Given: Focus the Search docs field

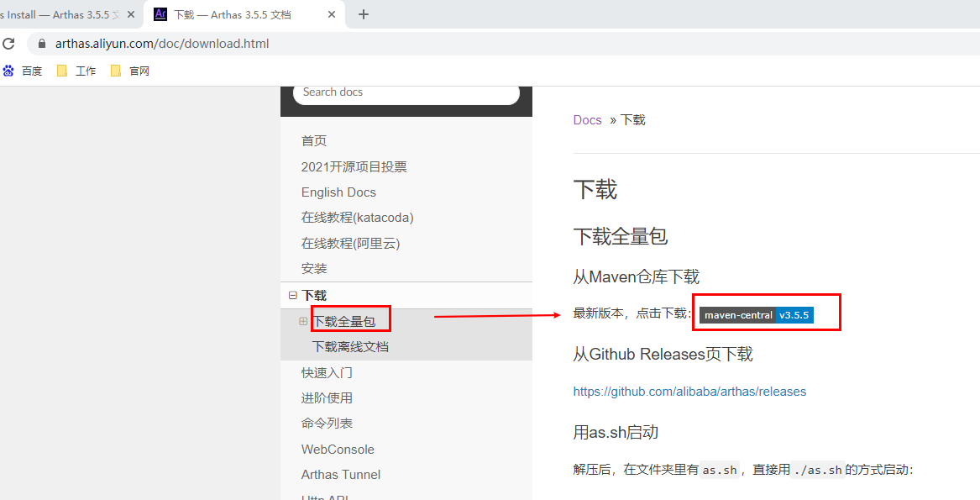Looking at the screenshot, I should point(406,92).
